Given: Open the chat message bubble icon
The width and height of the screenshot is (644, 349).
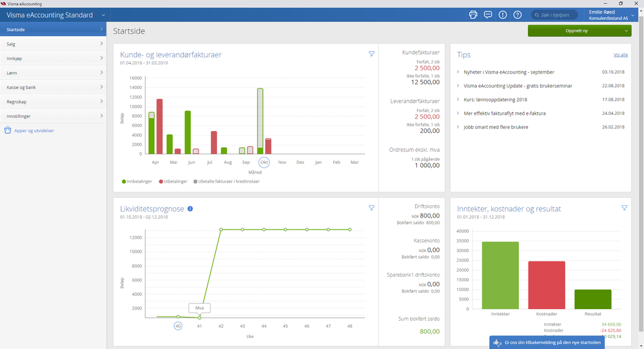Looking at the screenshot, I should 488,15.
